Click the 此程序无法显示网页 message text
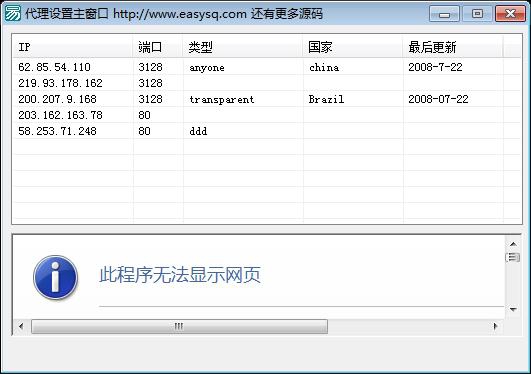 (x=180, y=274)
